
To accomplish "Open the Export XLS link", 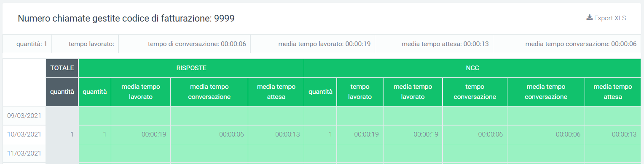I will point(606,18).
